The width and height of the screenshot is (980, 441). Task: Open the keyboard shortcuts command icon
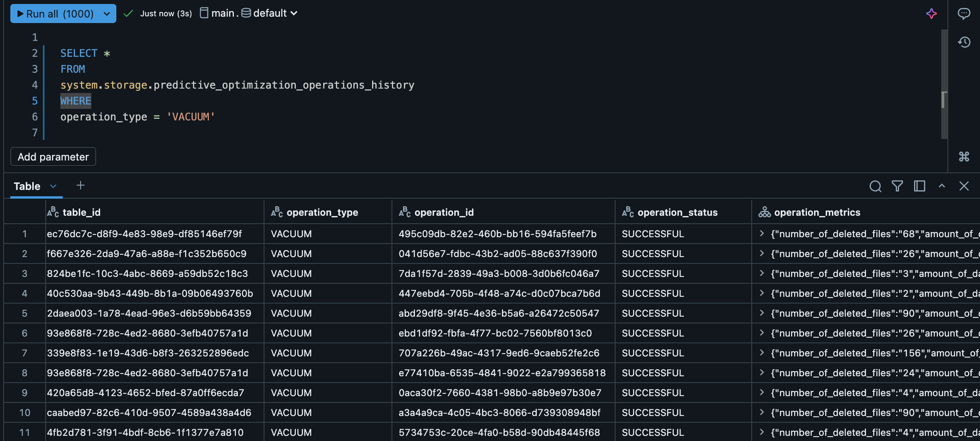tap(964, 157)
